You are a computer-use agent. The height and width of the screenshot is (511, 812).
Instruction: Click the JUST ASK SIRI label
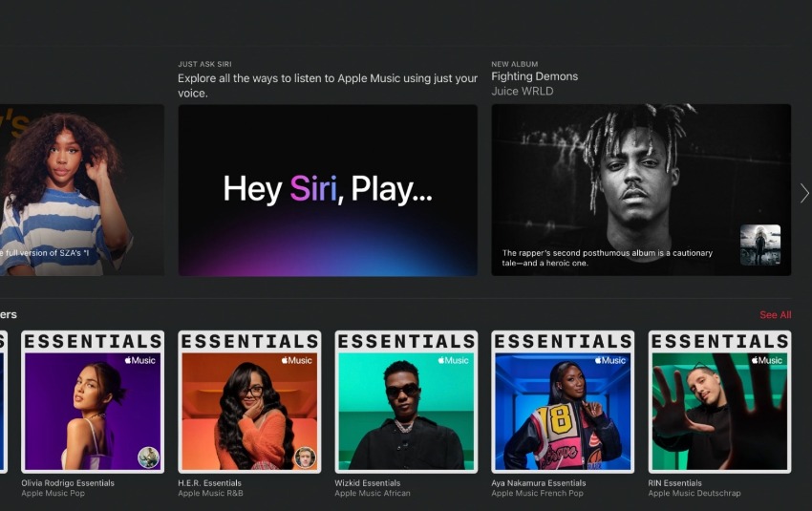coord(204,64)
